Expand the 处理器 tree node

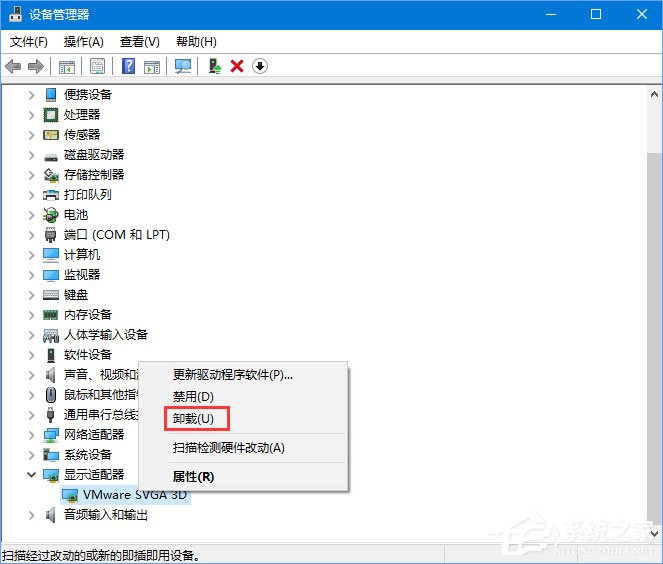[32, 115]
